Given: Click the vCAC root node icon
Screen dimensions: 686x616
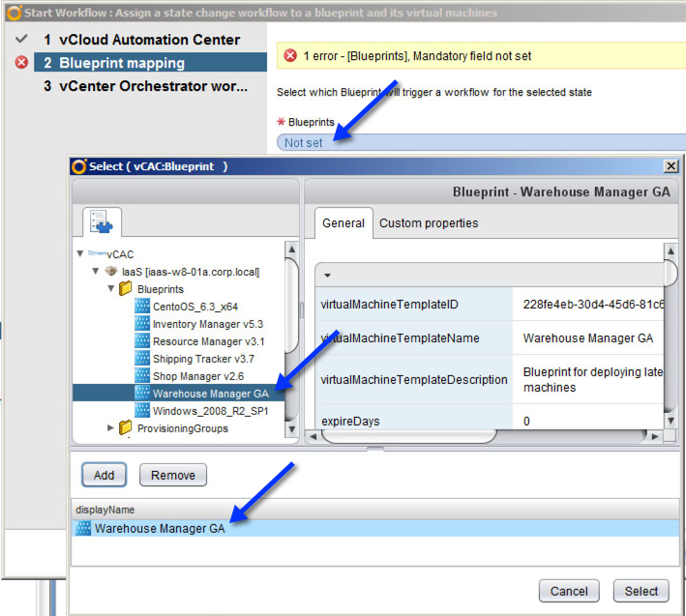Looking at the screenshot, I should (x=97, y=253).
